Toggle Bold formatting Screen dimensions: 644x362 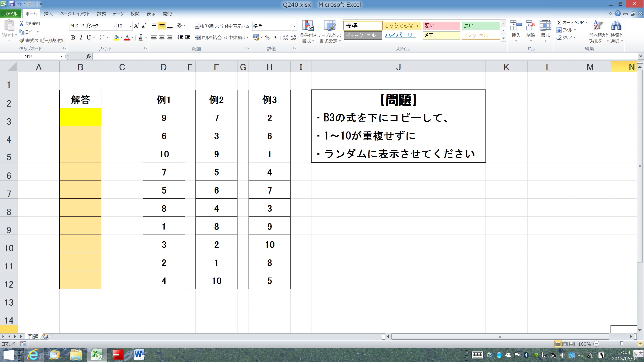pyautogui.click(x=73, y=38)
